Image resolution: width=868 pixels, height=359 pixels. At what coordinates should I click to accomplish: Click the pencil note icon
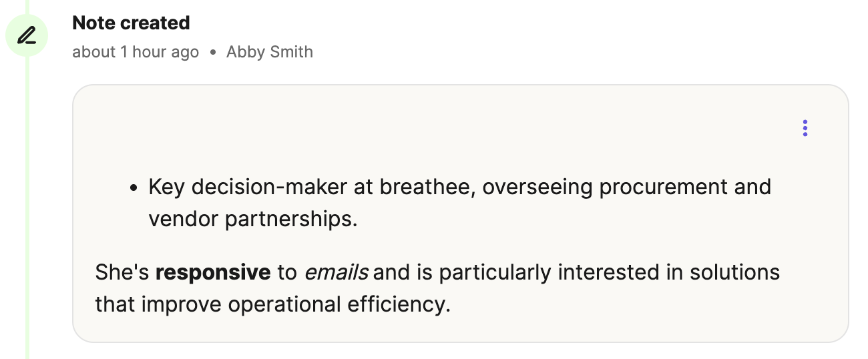click(x=27, y=35)
